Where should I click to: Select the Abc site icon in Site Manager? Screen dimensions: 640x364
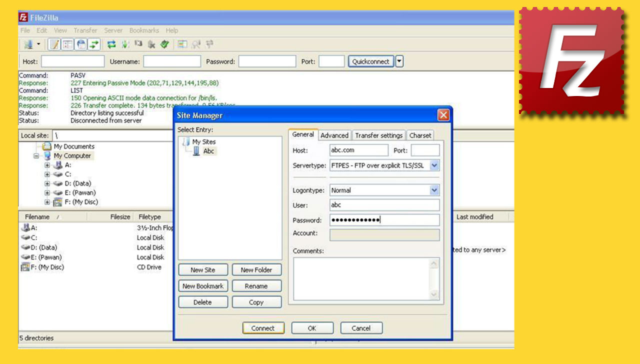point(196,151)
